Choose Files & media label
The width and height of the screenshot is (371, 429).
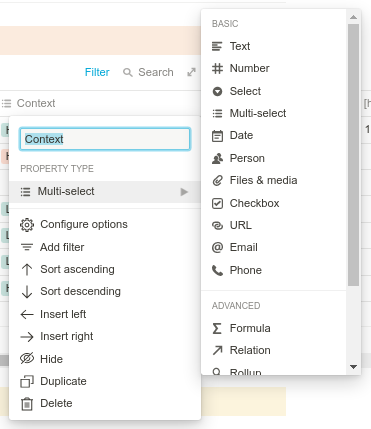tap(263, 180)
